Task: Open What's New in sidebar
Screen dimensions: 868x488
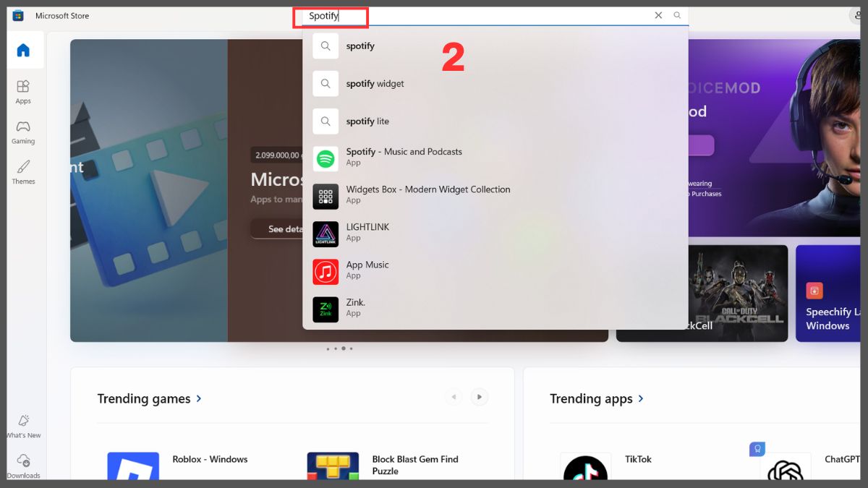Action: pyautogui.click(x=23, y=426)
